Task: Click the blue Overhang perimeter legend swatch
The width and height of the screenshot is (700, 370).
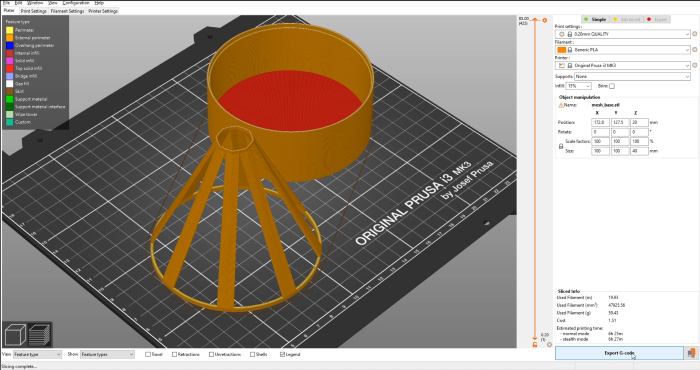Action: tap(9, 45)
